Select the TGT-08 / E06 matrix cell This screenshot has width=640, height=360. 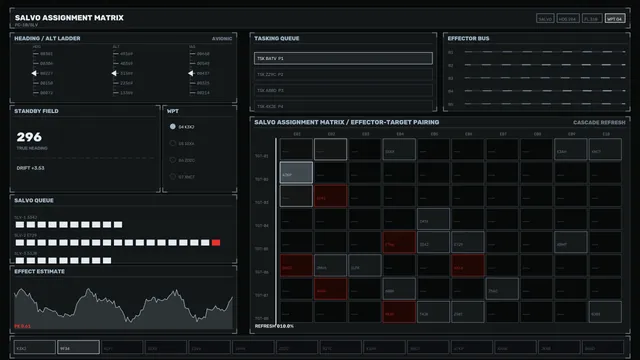[x=468, y=312]
